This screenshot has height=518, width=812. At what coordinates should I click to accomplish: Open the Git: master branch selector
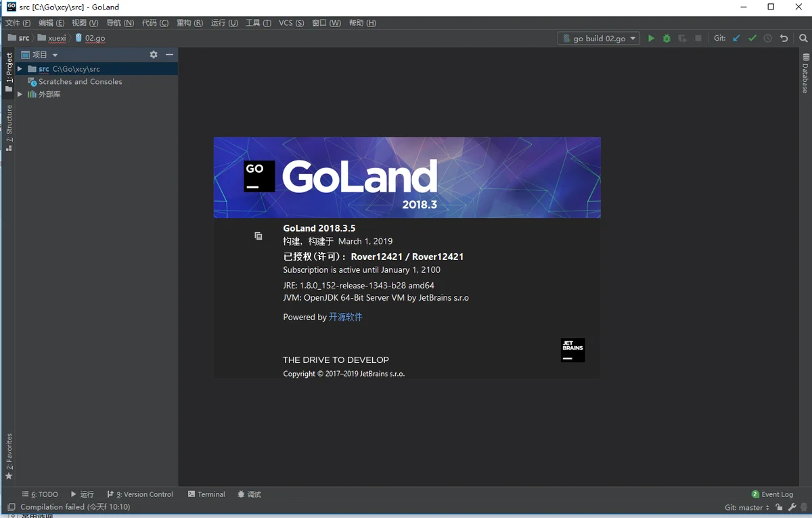point(747,507)
